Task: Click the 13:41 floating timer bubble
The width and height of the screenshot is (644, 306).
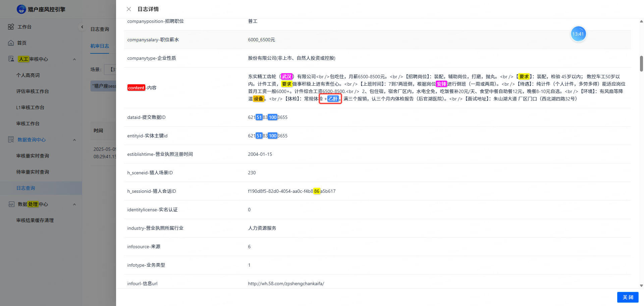Action: point(578,34)
